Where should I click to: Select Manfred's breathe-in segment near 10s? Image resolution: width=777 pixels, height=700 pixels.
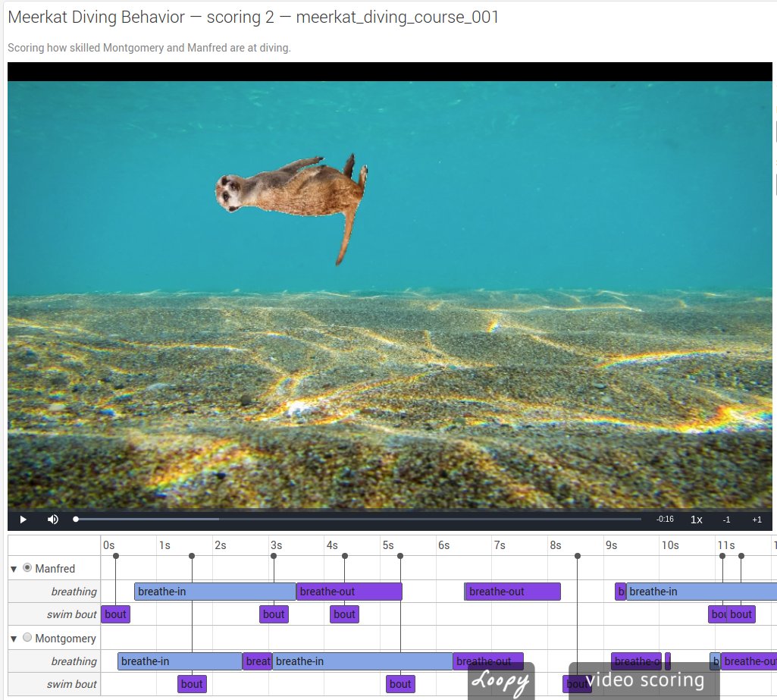[701, 592]
